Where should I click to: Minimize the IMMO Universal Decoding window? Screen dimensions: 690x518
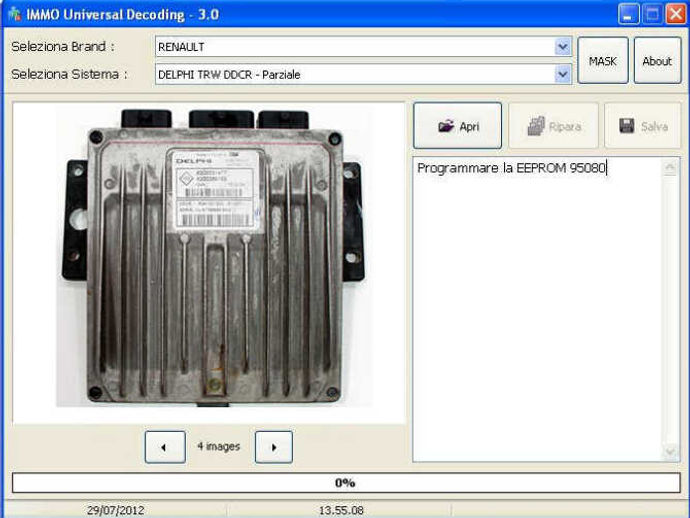(x=628, y=15)
